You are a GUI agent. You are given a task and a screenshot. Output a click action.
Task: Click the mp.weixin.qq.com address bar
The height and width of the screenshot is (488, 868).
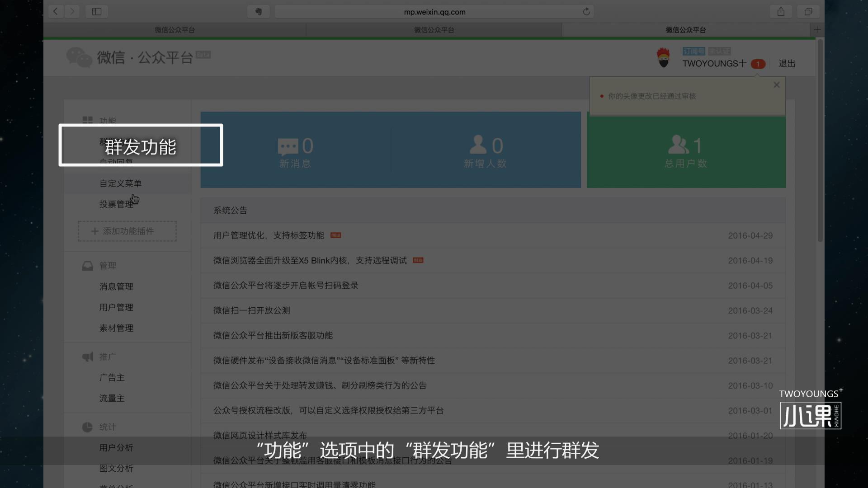coord(433,12)
